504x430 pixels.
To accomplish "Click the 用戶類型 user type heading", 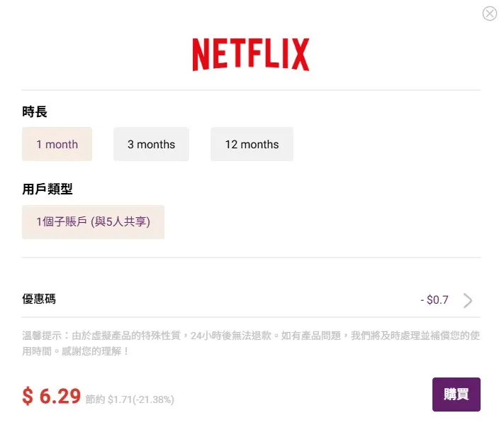I will coord(47,189).
